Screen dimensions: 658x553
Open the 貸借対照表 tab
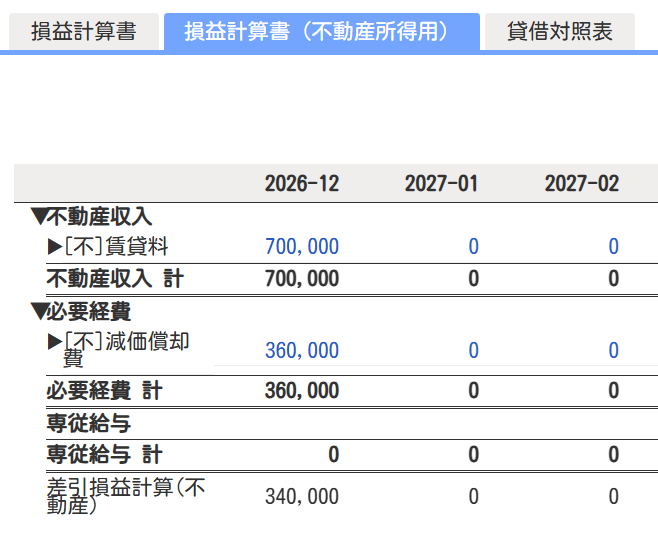click(x=559, y=32)
